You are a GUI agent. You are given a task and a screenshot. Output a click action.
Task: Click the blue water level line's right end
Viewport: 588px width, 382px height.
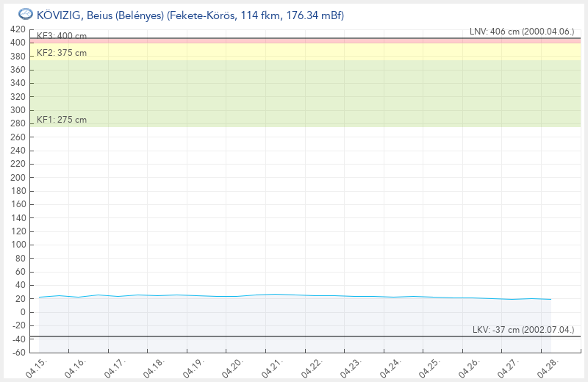point(550,299)
